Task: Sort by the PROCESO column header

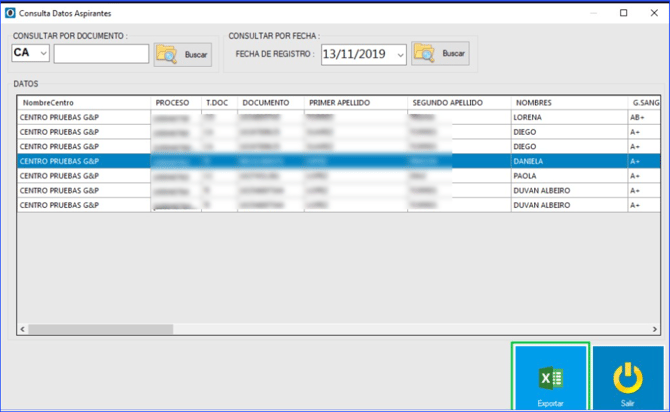Action: point(176,103)
